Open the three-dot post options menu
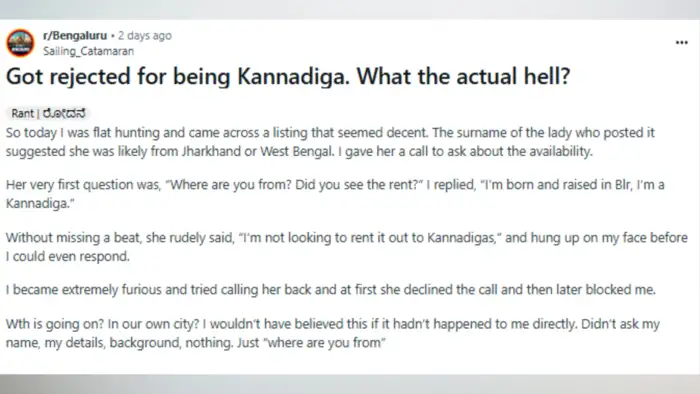The width and height of the screenshot is (700, 394). coord(681,43)
